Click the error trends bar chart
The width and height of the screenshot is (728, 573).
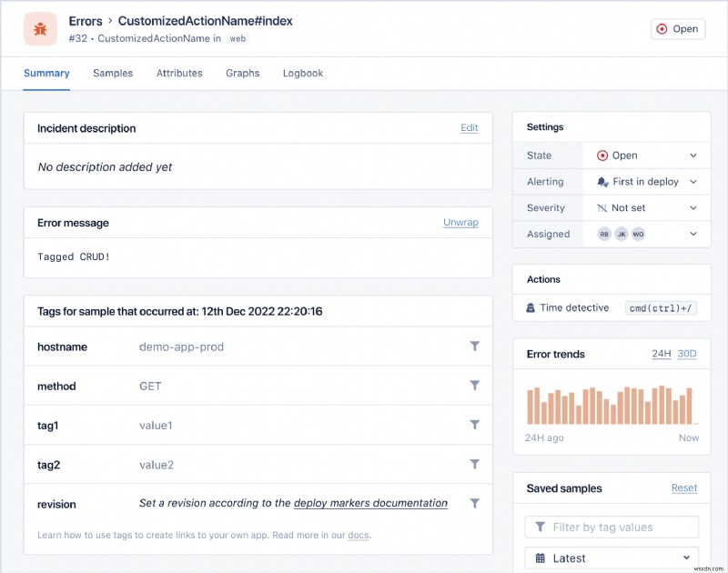pos(612,405)
